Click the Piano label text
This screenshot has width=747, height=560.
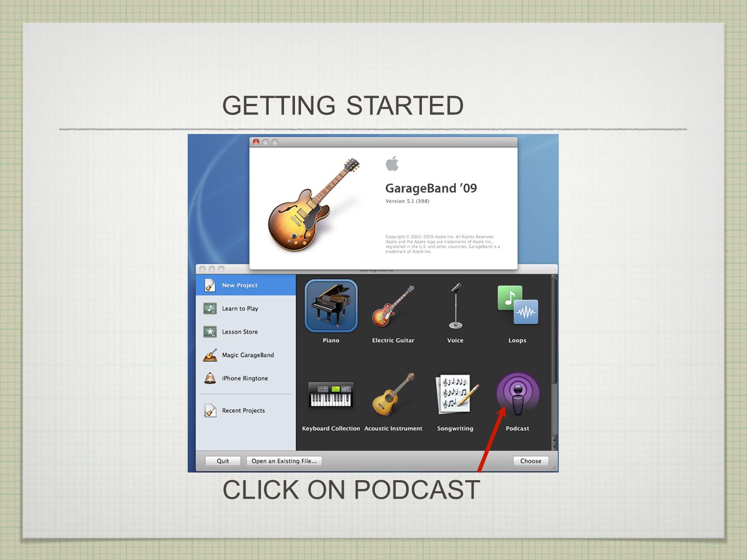331,341
